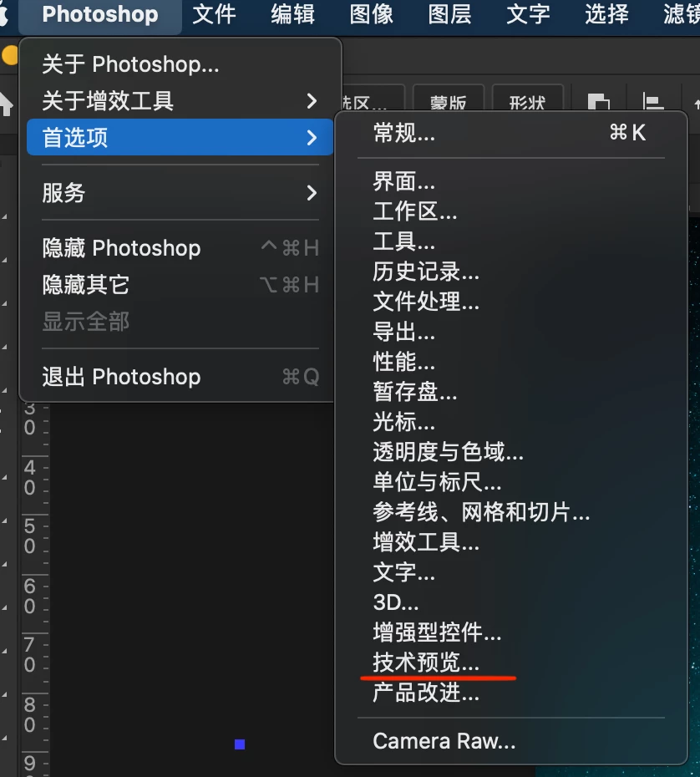The image size is (700, 777).
Task: Open the 图像 menu
Action: pos(372,14)
